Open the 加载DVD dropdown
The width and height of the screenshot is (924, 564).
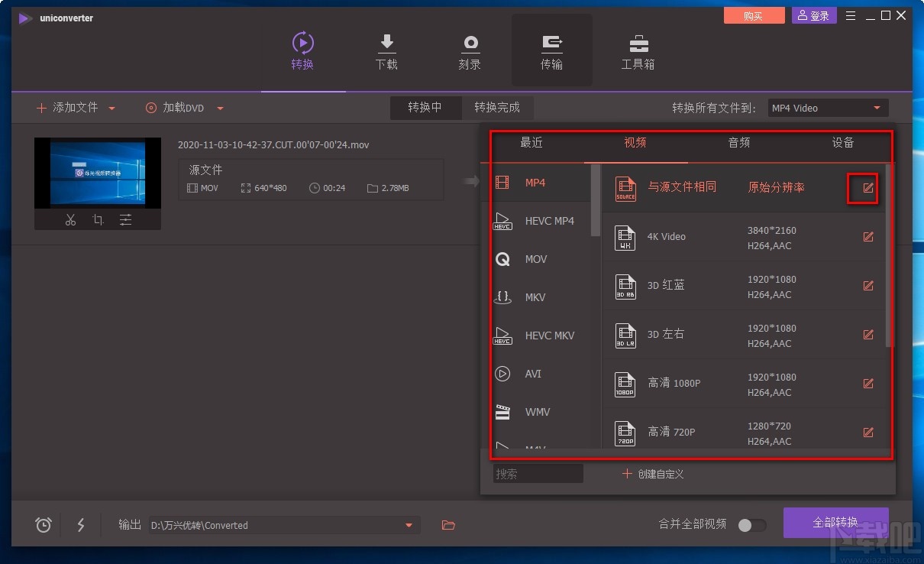[x=220, y=108]
